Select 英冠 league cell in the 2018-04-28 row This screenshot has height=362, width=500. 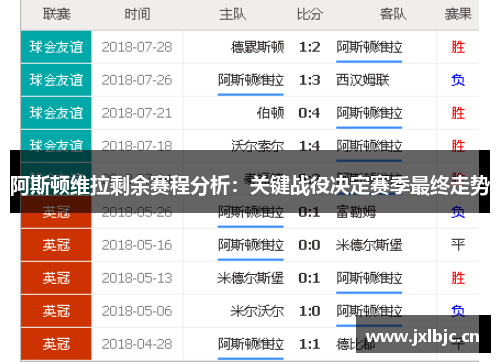pos(56,344)
